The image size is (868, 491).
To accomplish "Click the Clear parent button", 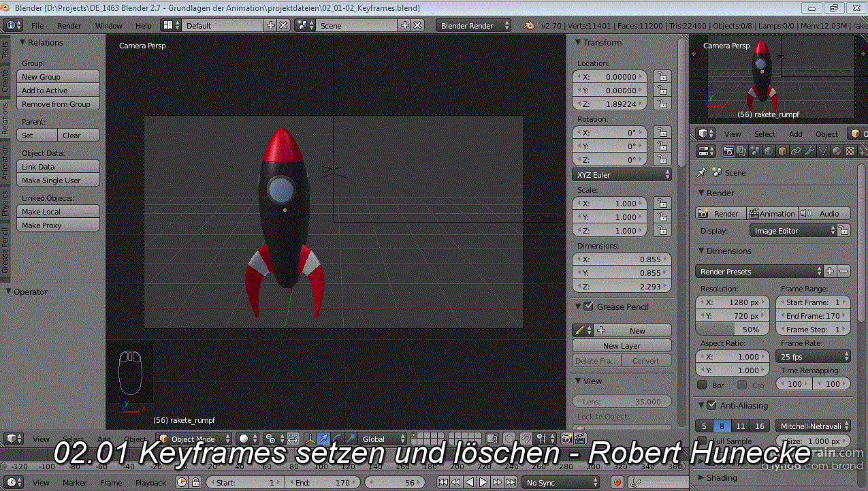I will pyautogui.click(x=79, y=135).
